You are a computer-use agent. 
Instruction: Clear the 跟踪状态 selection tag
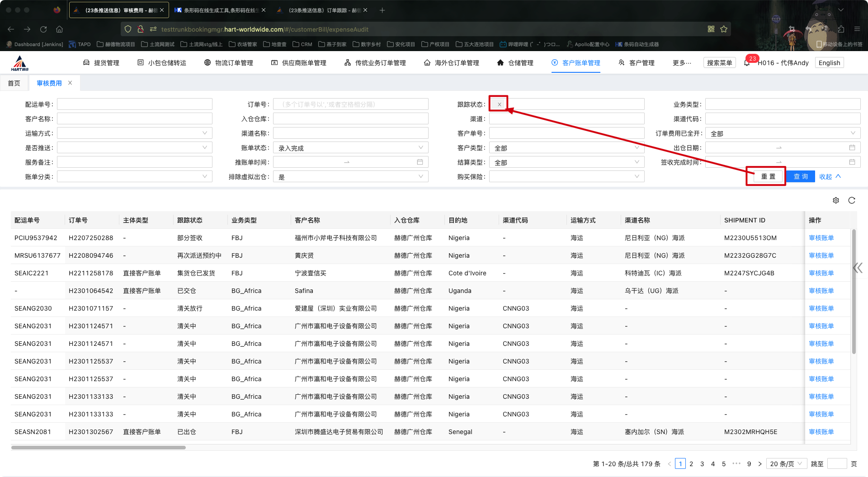(499, 104)
